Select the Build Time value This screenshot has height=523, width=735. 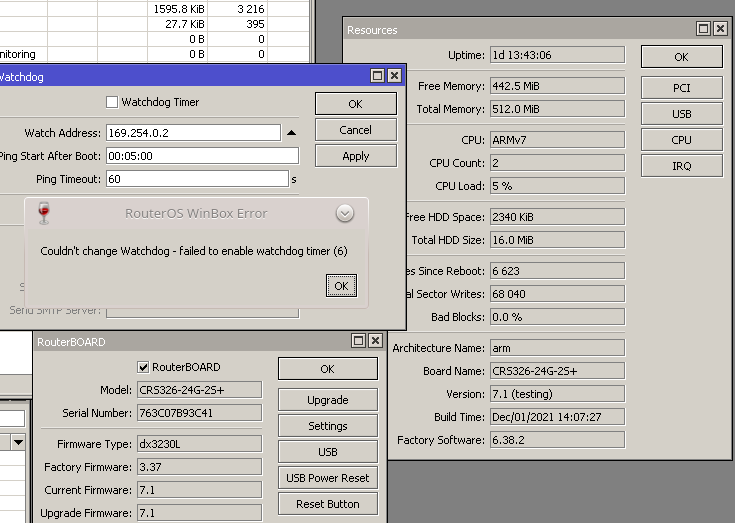pos(557,417)
